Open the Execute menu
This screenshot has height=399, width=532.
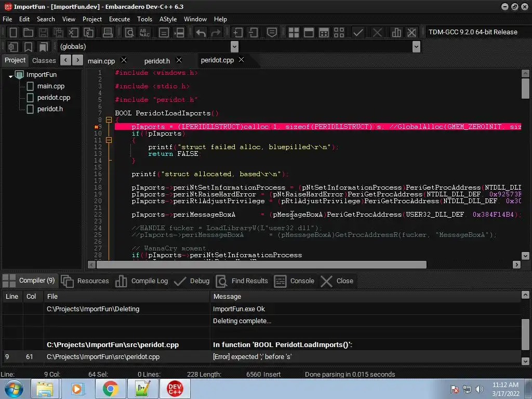tap(119, 19)
